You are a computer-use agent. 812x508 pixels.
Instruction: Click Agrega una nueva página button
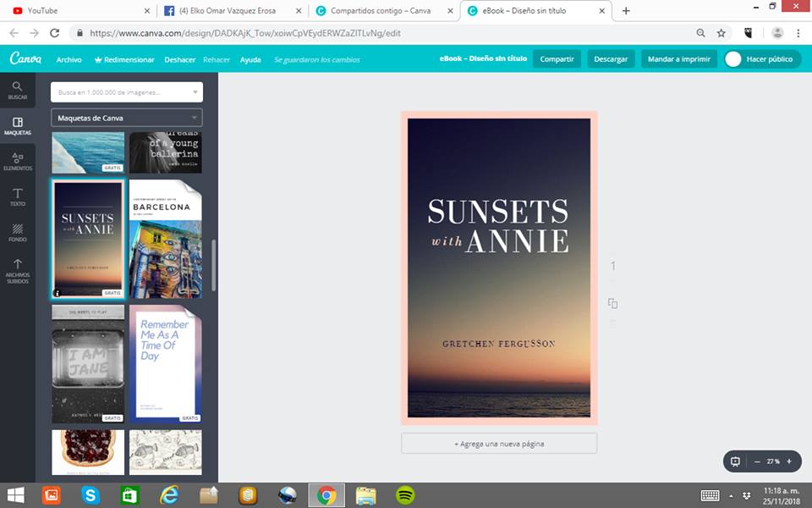tap(499, 444)
